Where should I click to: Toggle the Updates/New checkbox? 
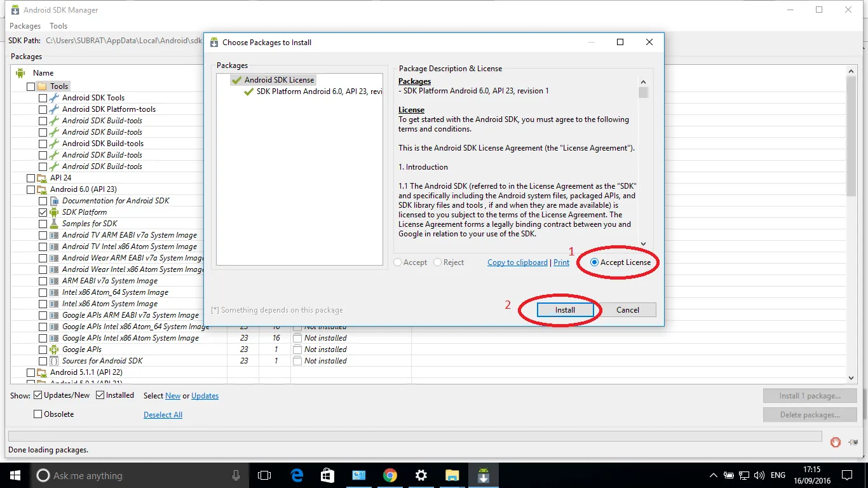pos(38,395)
